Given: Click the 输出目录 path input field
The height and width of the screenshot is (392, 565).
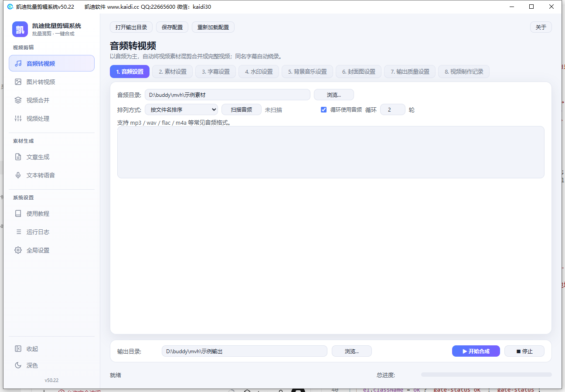Looking at the screenshot, I should pos(245,351).
